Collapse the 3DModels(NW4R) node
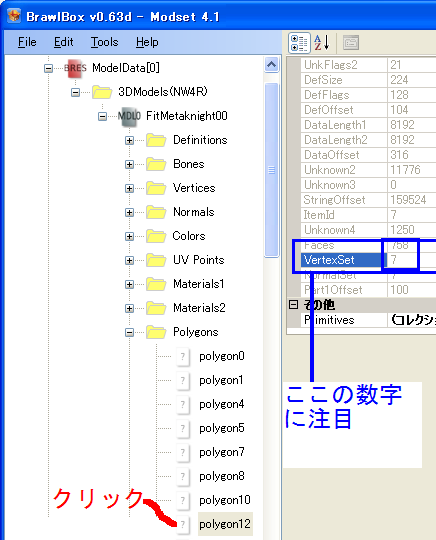Image resolution: width=436 pixels, height=540 pixels. click(75, 92)
